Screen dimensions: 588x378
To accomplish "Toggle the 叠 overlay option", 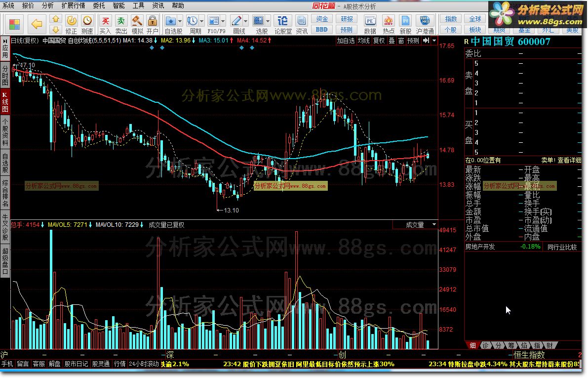I will tap(392, 41).
